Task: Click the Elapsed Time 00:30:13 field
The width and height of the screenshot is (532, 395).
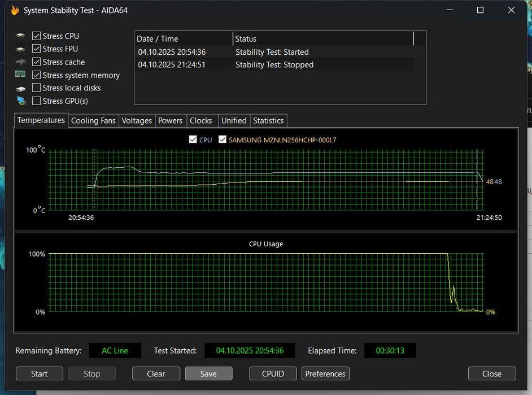Action: (390, 350)
